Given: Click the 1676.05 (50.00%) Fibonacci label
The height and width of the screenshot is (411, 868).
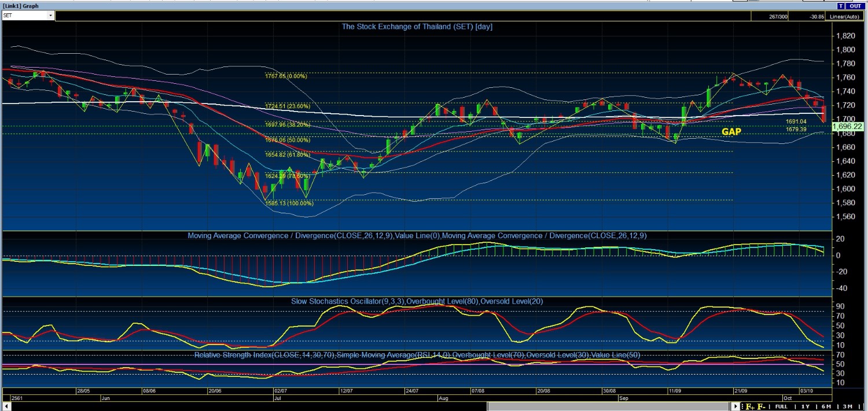Looking at the screenshot, I should tap(288, 140).
